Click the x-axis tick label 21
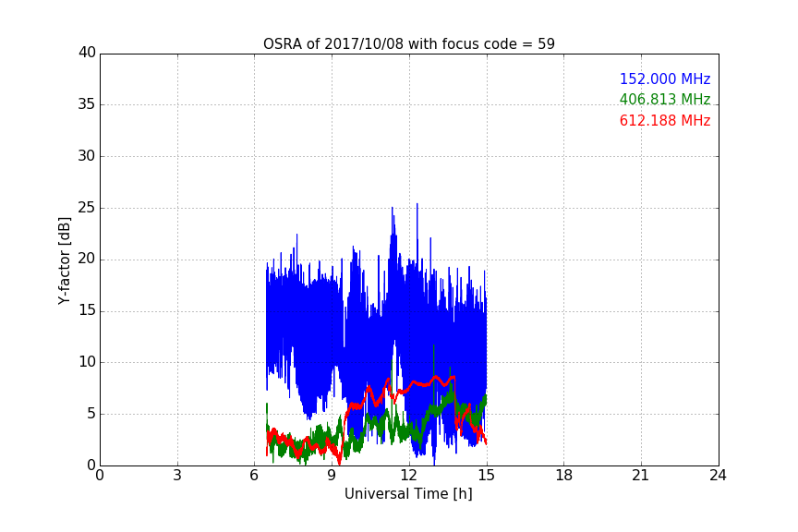The height and width of the screenshot is (532, 798). pyautogui.click(x=641, y=476)
